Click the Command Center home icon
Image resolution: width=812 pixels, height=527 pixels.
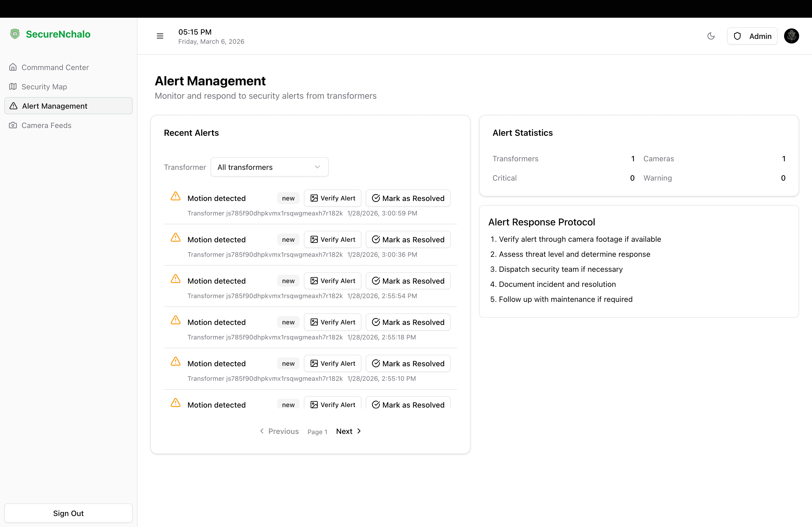[13, 67]
